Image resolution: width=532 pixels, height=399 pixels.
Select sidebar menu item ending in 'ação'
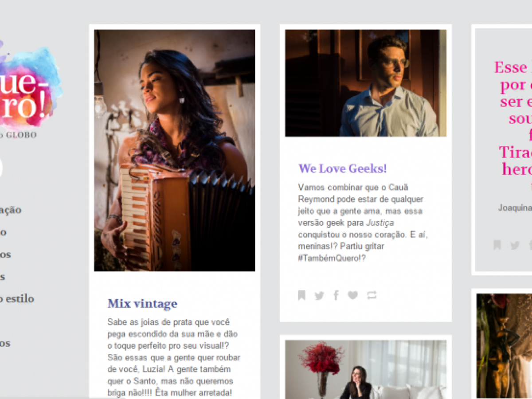[x=11, y=210]
